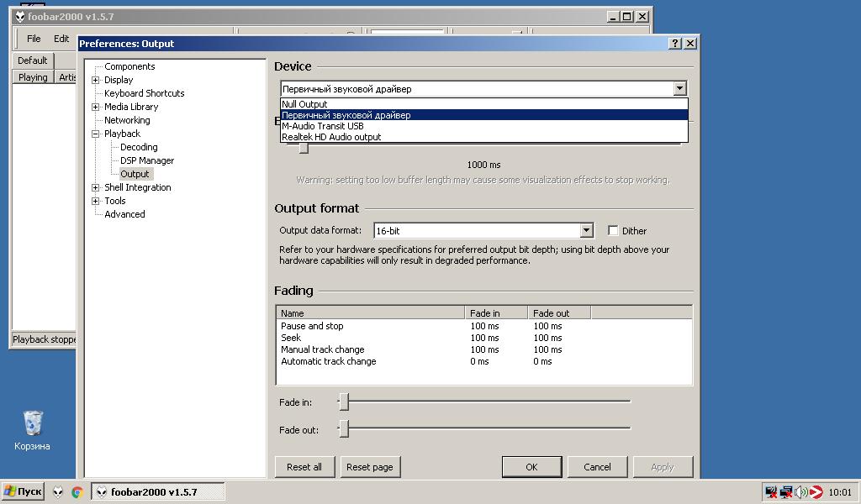
Task: Click the 10:01 system clock
Action: tap(840, 492)
